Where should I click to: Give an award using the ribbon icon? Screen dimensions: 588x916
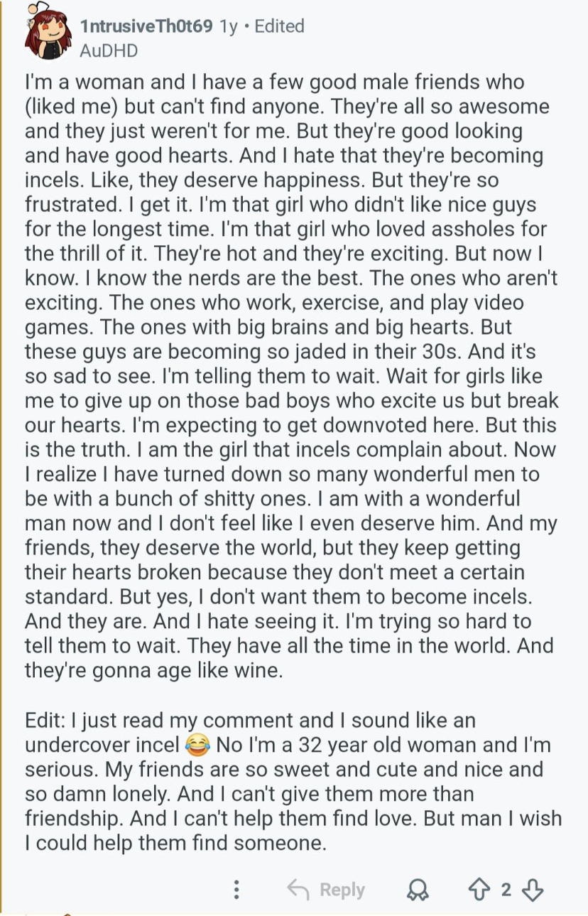point(418,890)
